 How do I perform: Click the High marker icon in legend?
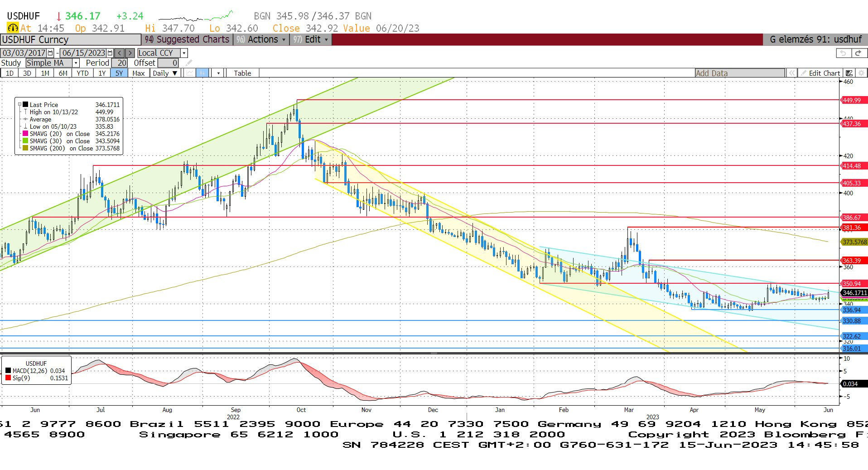(26, 112)
